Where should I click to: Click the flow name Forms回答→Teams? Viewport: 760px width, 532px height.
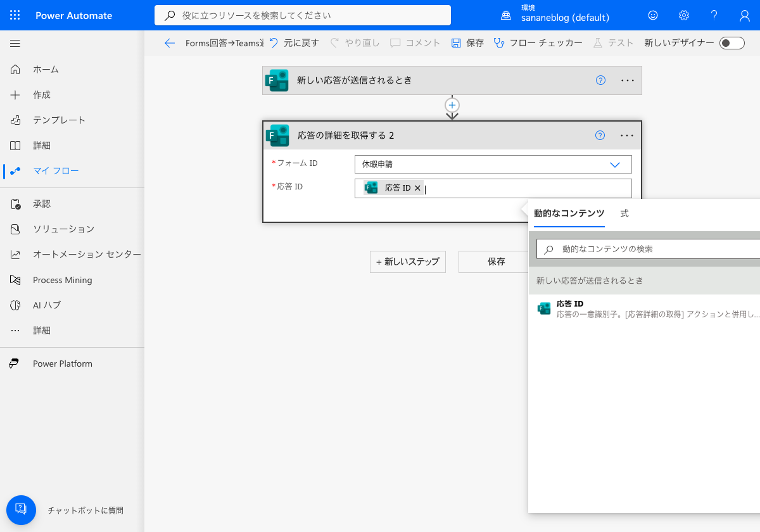224,43
